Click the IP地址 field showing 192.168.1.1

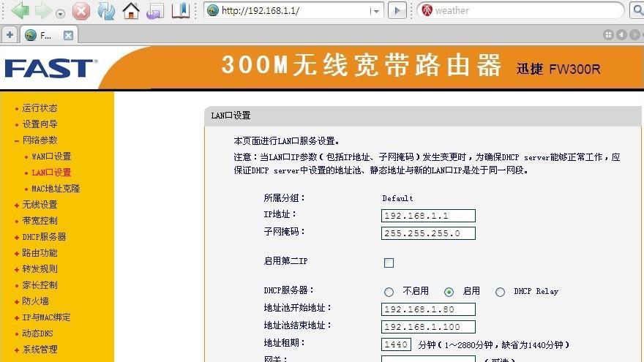(428, 216)
